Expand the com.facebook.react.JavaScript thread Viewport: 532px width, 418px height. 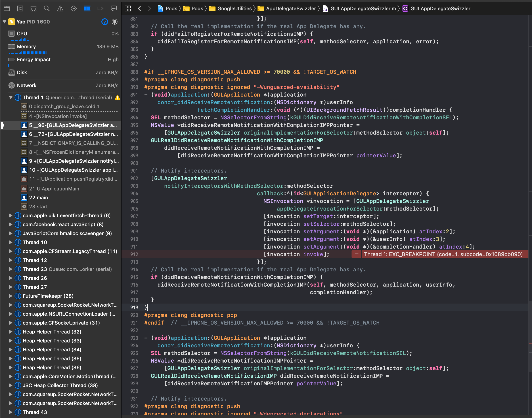click(x=10, y=224)
